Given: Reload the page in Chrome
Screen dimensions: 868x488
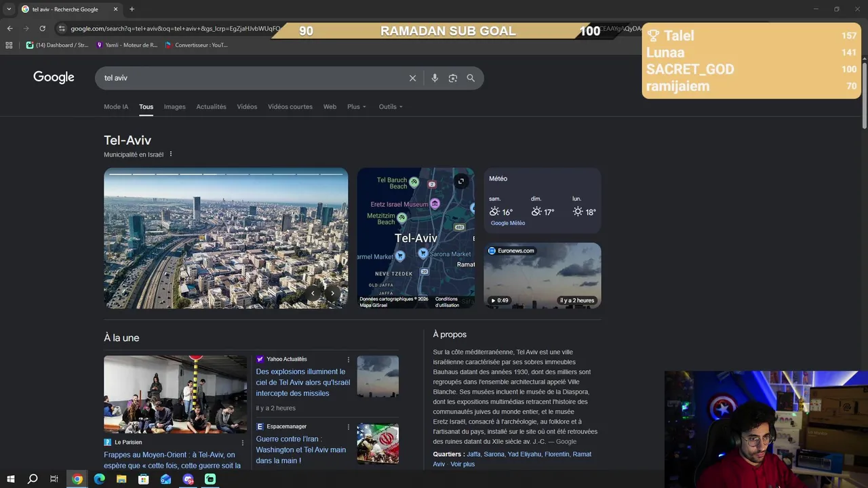Looking at the screenshot, I should (x=42, y=28).
